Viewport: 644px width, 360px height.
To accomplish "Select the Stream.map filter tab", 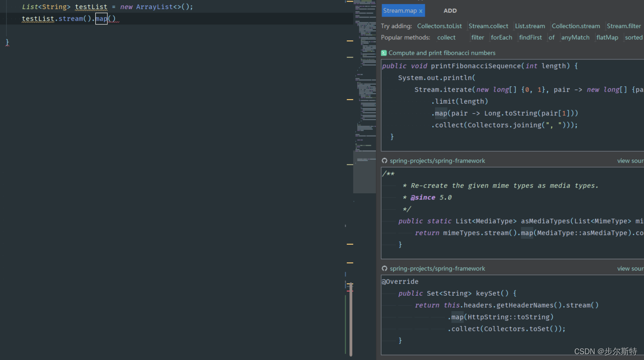I will click(x=399, y=11).
